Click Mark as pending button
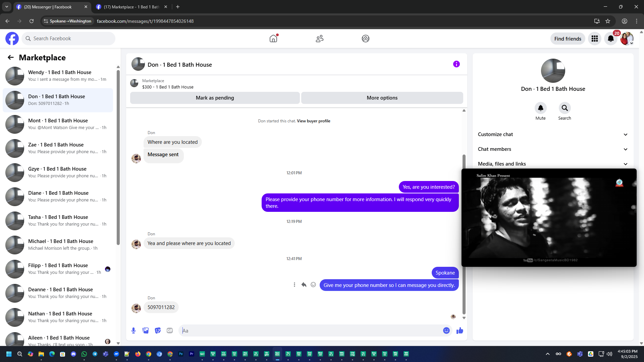 (x=215, y=98)
